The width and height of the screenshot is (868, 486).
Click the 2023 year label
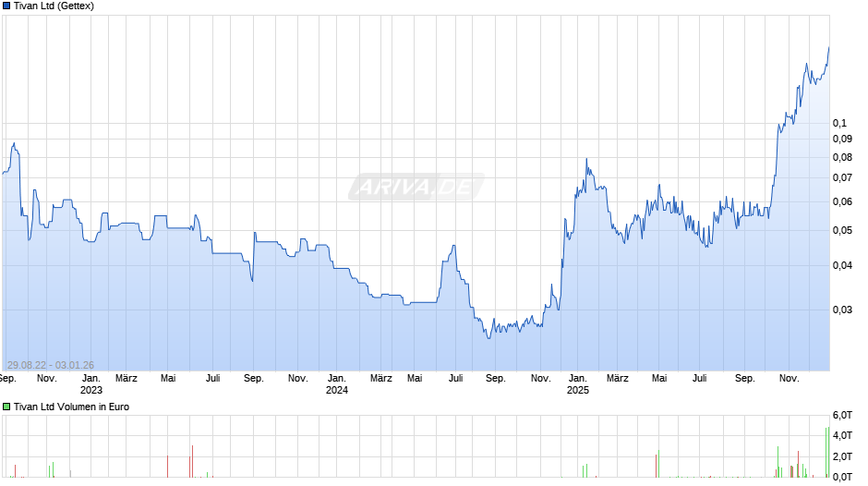tap(91, 390)
